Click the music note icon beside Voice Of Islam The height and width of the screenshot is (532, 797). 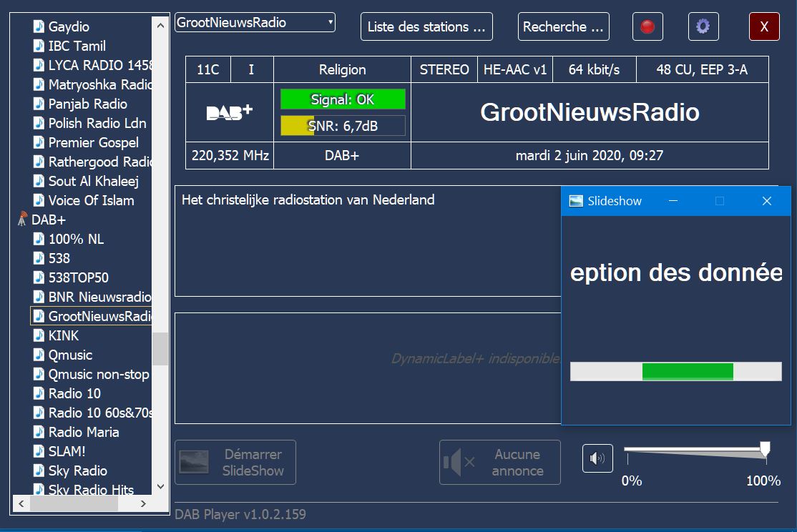[x=39, y=200]
